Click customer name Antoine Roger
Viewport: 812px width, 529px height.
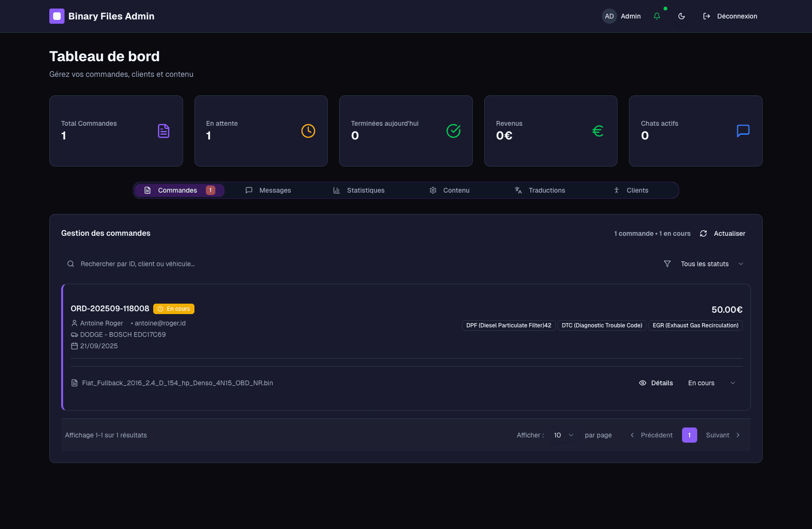[101, 323]
